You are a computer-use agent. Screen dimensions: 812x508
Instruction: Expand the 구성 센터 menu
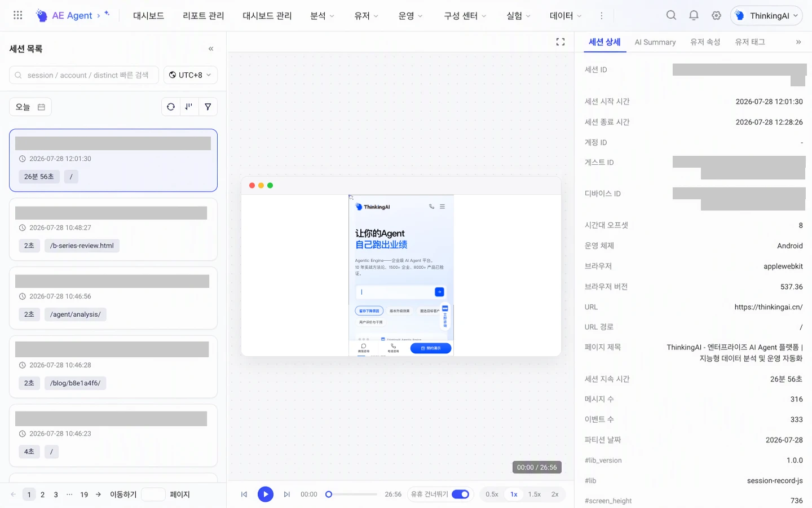465,16
